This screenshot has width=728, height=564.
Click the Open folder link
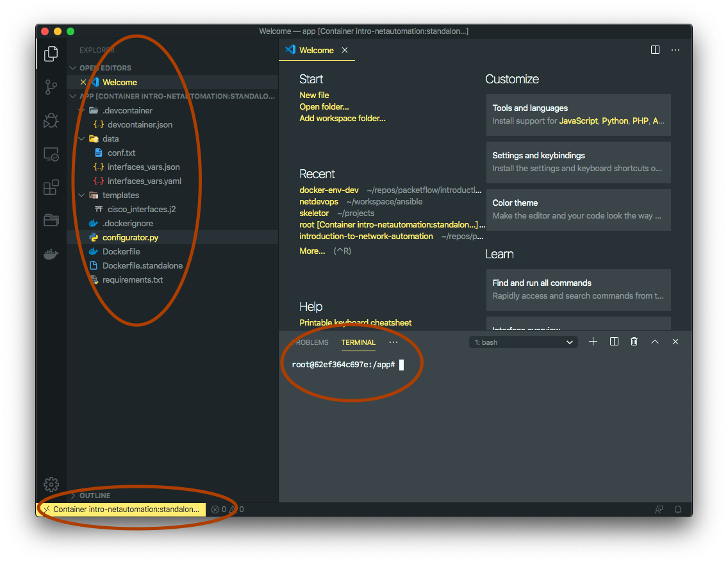[324, 107]
